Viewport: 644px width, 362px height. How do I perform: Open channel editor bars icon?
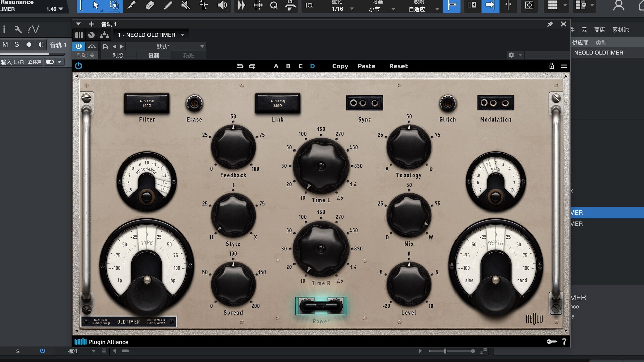(79, 35)
